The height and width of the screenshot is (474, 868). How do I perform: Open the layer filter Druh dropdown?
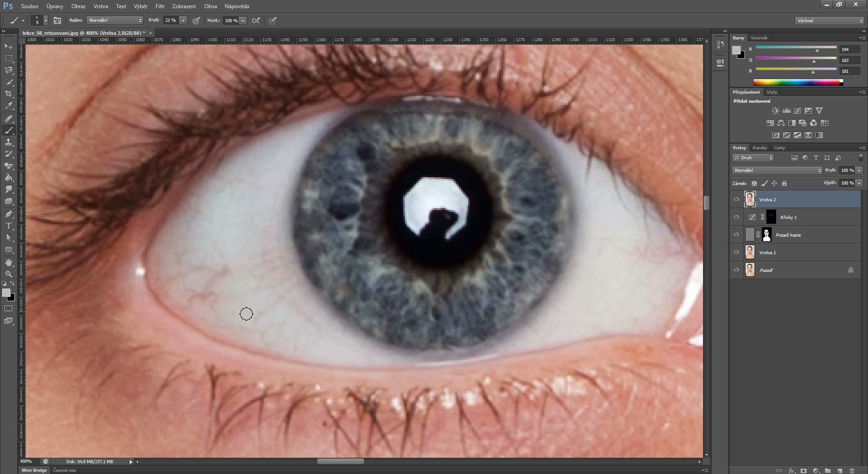click(753, 158)
